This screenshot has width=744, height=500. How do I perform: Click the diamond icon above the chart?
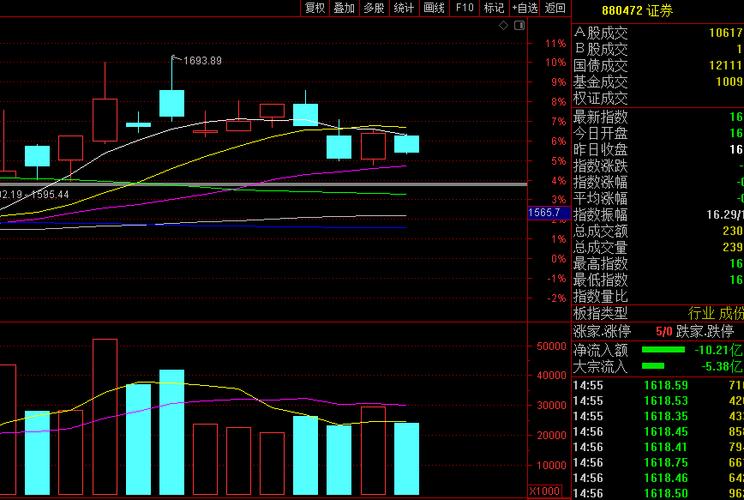(503, 26)
